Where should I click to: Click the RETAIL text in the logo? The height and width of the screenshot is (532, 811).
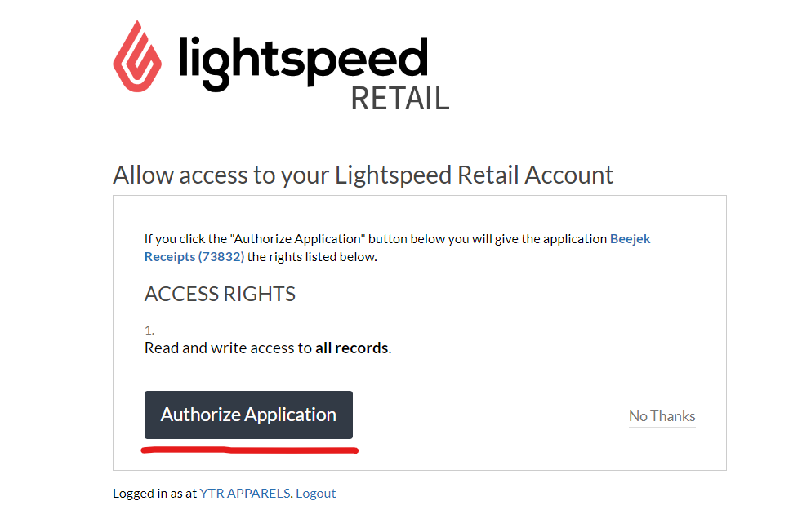click(x=399, y=100)
